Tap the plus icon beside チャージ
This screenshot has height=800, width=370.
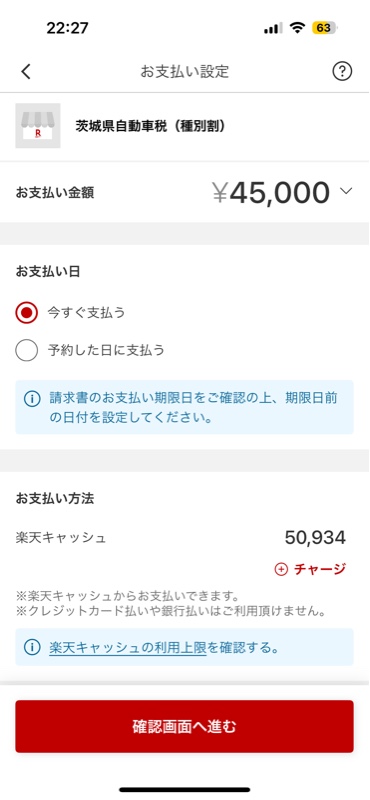coord(281,569)
